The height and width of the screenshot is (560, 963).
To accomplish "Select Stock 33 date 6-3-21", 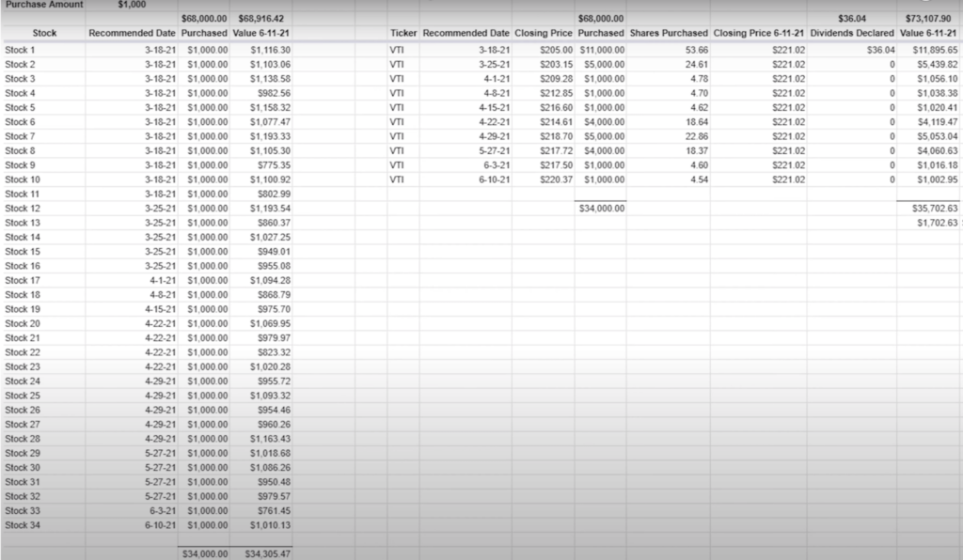I will click(163, 511).
